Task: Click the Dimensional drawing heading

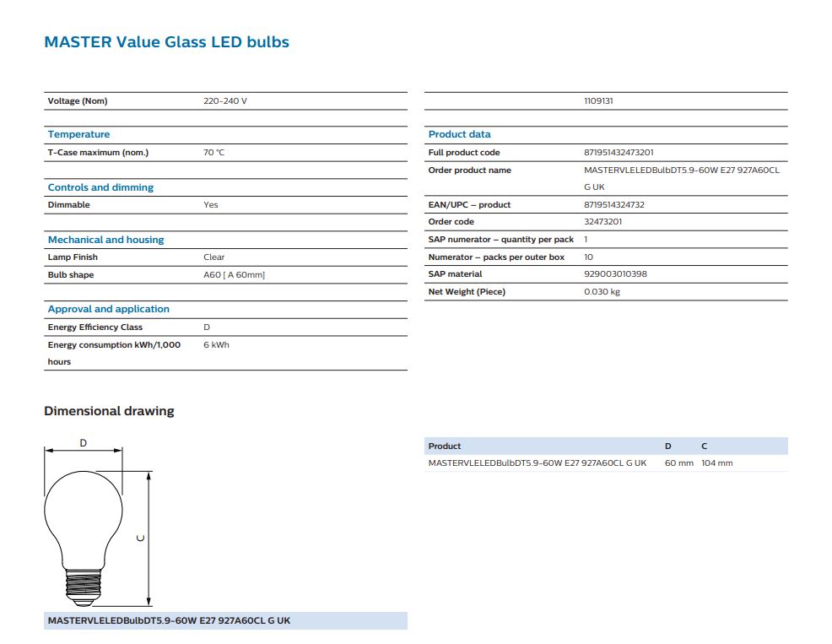Action: 109,411
